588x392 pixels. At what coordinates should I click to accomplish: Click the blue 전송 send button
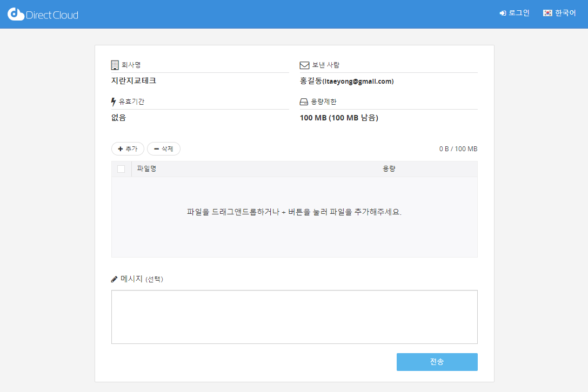point(437,362)
